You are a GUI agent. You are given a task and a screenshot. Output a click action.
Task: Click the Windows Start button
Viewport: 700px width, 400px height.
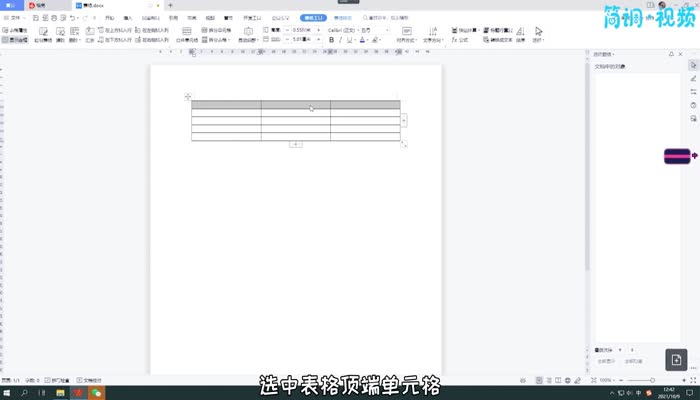tap(8, 393)
